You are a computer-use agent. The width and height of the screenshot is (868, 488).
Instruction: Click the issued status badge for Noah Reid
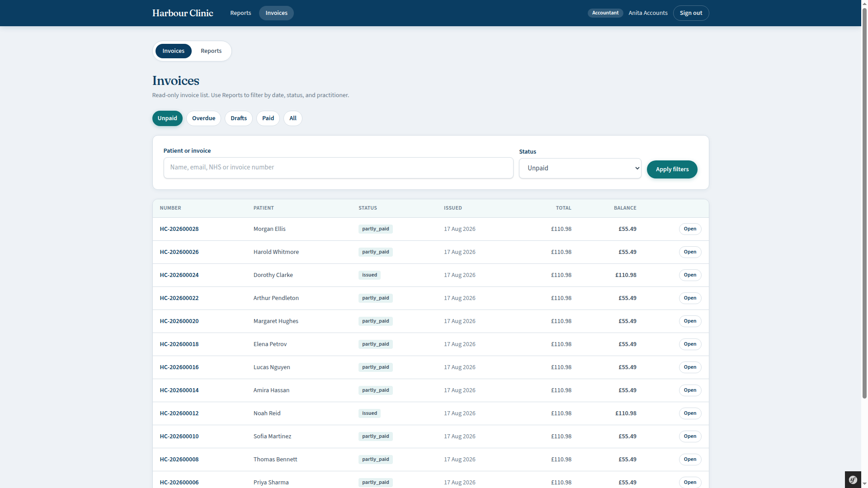(x=369, y=413)
